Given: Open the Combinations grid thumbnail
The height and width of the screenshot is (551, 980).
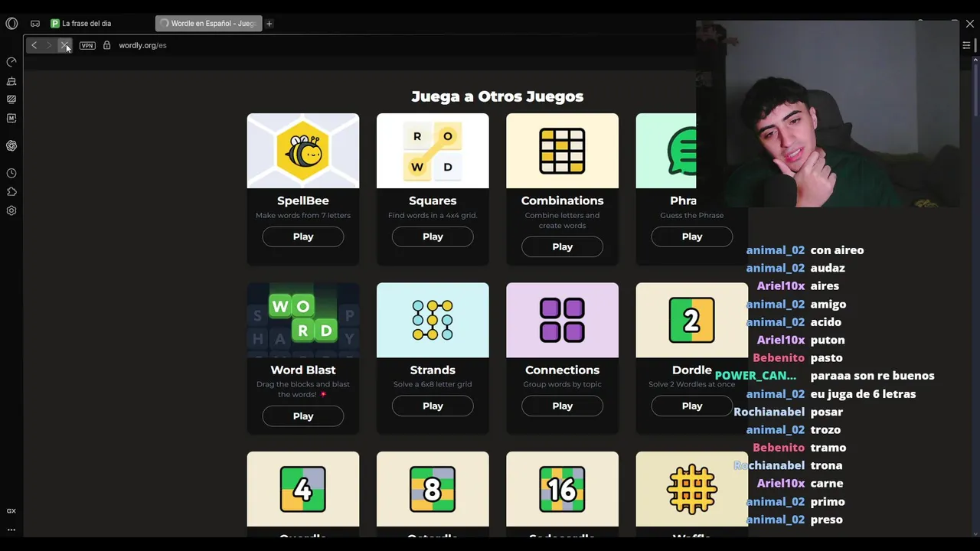Looking at the screenshot, I should point(562,151).
